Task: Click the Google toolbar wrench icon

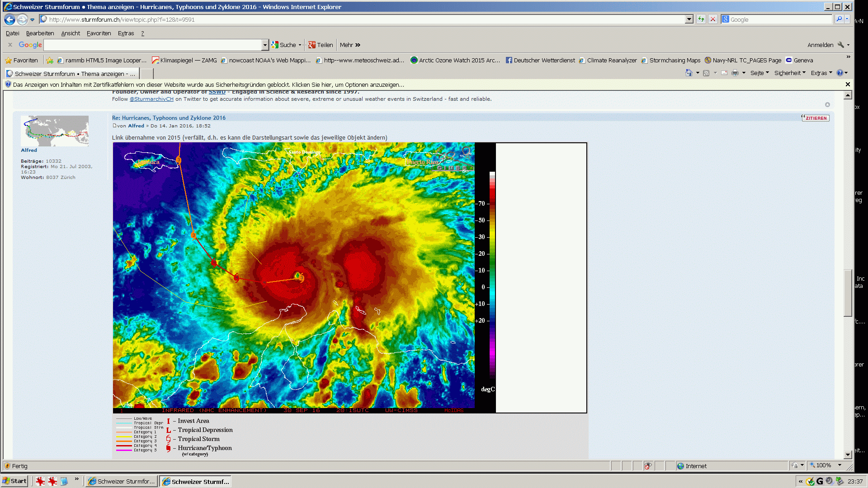Action: point(841,45)
